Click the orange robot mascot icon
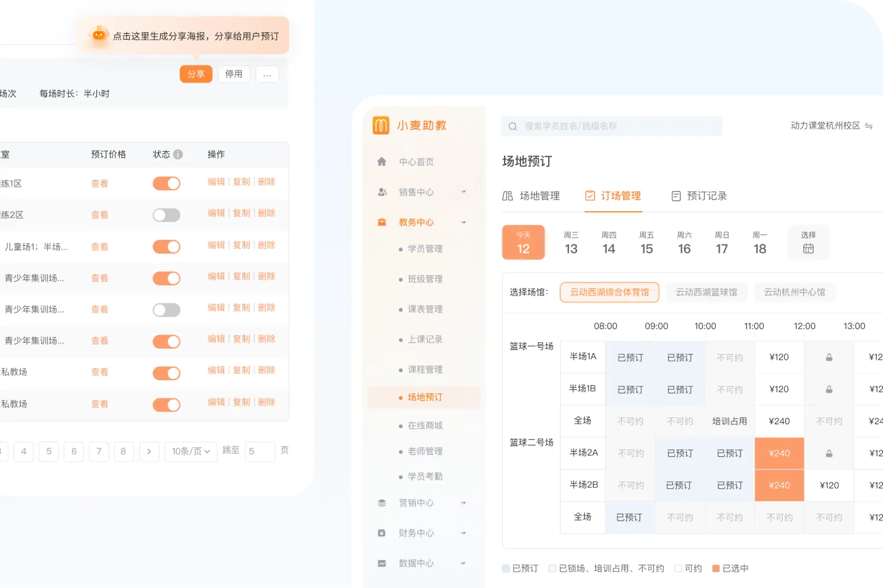 click(99, 34)
